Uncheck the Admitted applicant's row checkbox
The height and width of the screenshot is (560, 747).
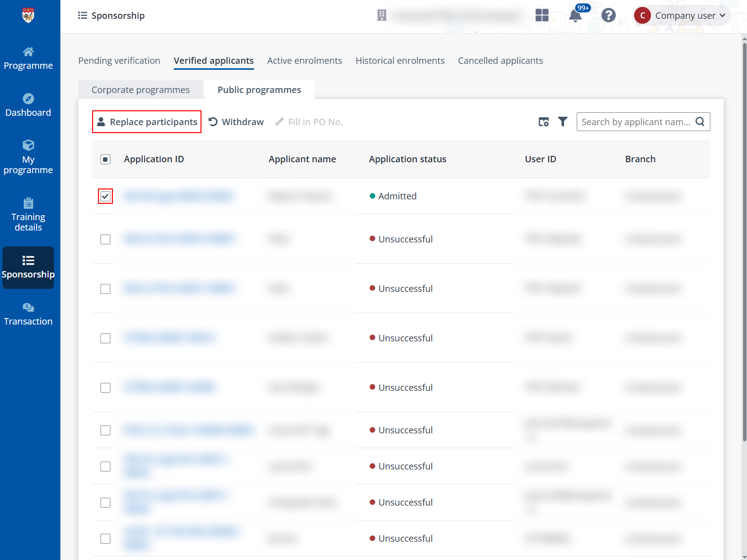105,196
